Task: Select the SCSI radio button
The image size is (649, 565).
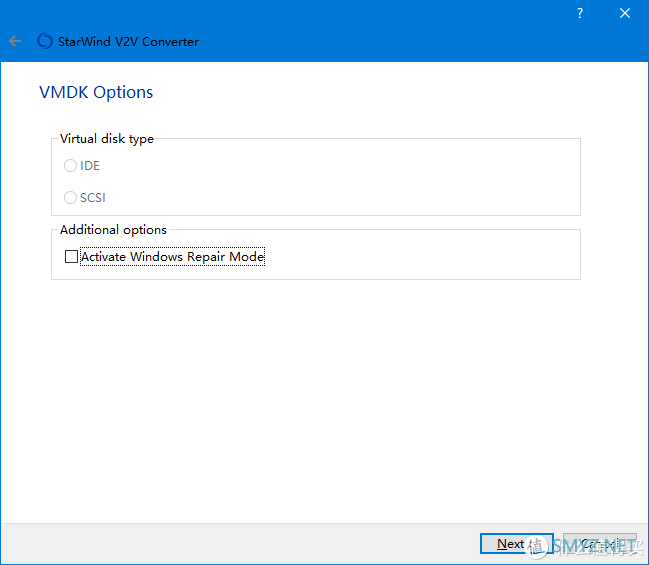Action: (70, 198)
